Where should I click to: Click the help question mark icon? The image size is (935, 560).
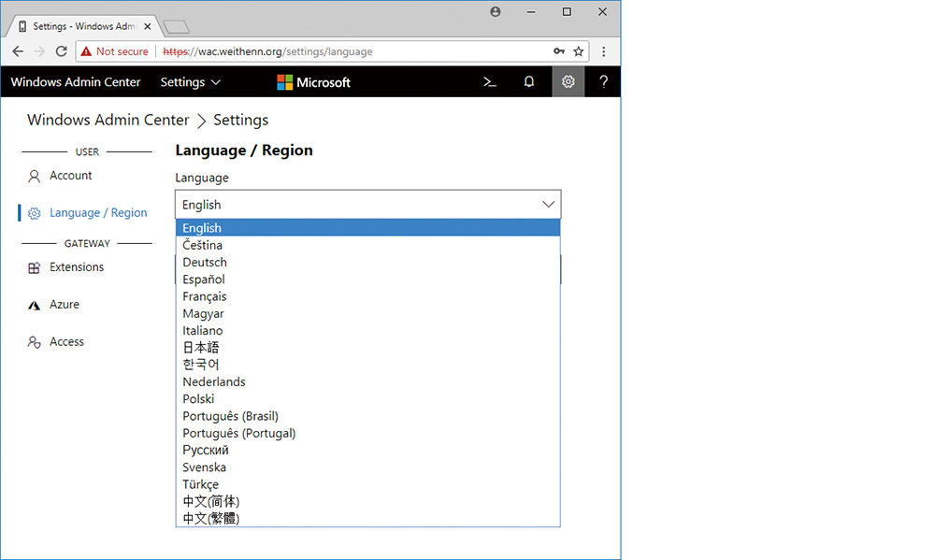pyautogui.click(x=604, y=82)
